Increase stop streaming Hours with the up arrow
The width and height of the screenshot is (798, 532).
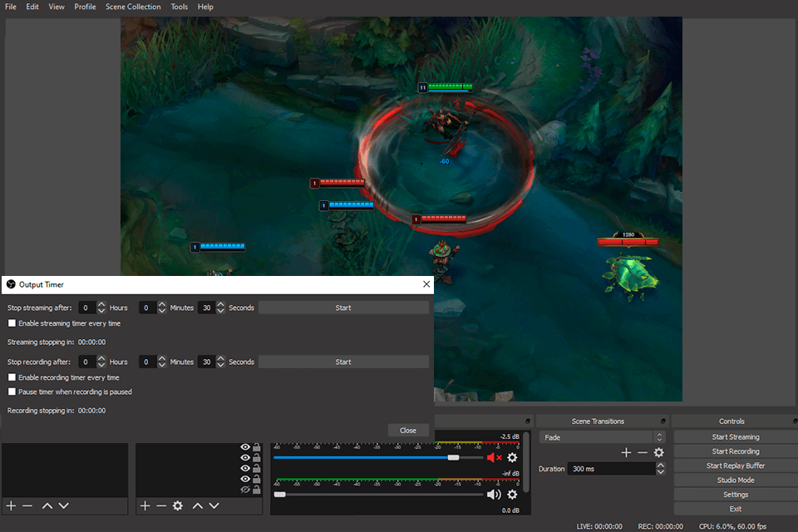point(101,303)
